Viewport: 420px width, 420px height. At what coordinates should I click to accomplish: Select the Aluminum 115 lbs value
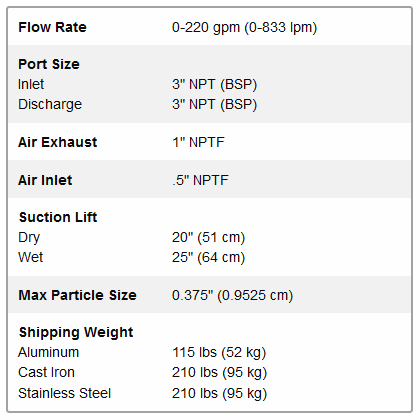[219, 353]
